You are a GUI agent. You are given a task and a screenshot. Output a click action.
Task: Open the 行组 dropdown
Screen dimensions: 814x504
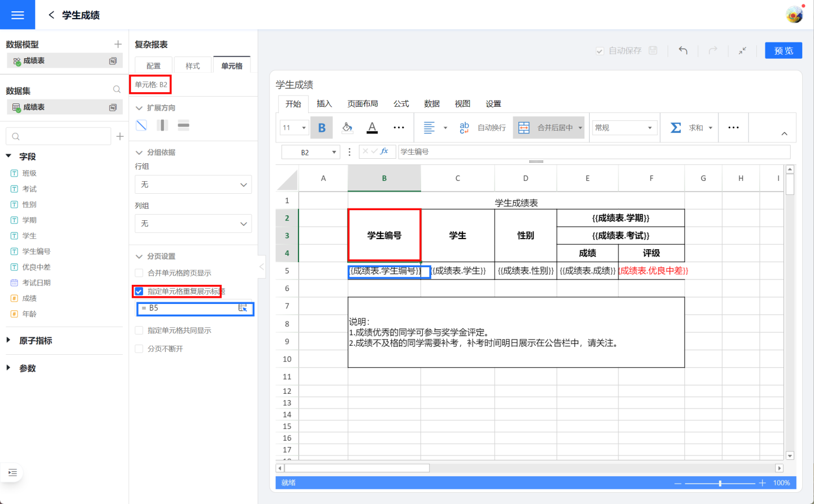(193, 185)
